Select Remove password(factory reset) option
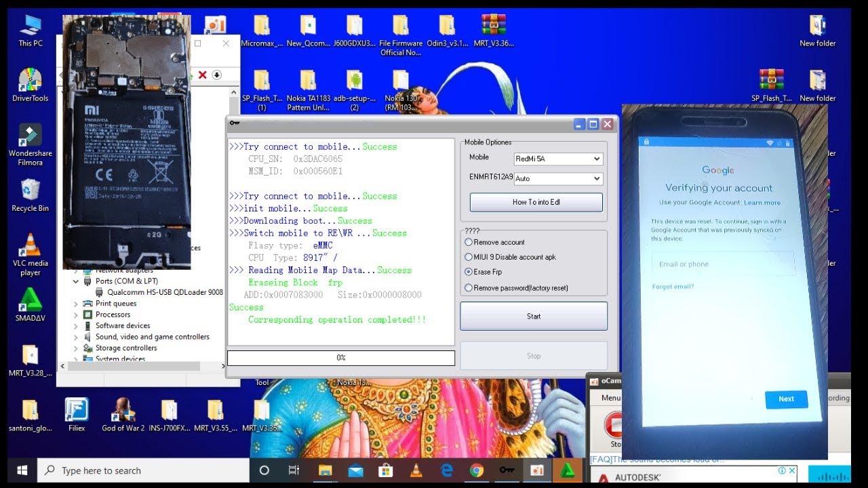Screen dimensions: 868x488 pyautogui.click(x=516, y=288)
